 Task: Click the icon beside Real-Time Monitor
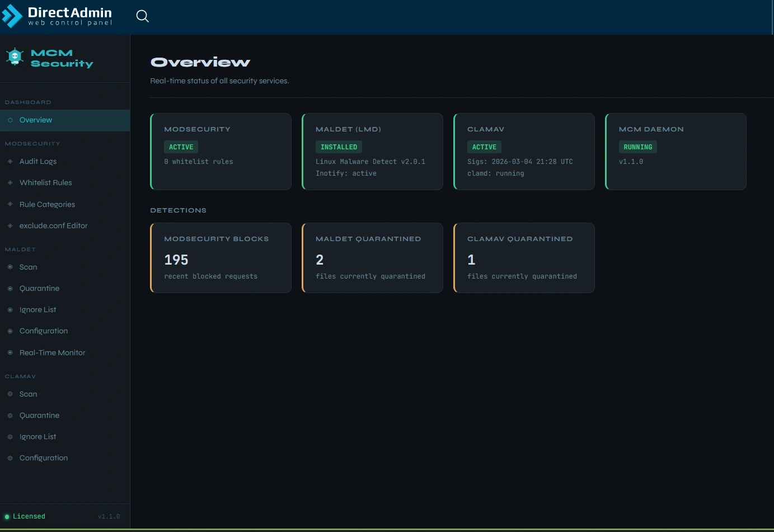(10, 353)
